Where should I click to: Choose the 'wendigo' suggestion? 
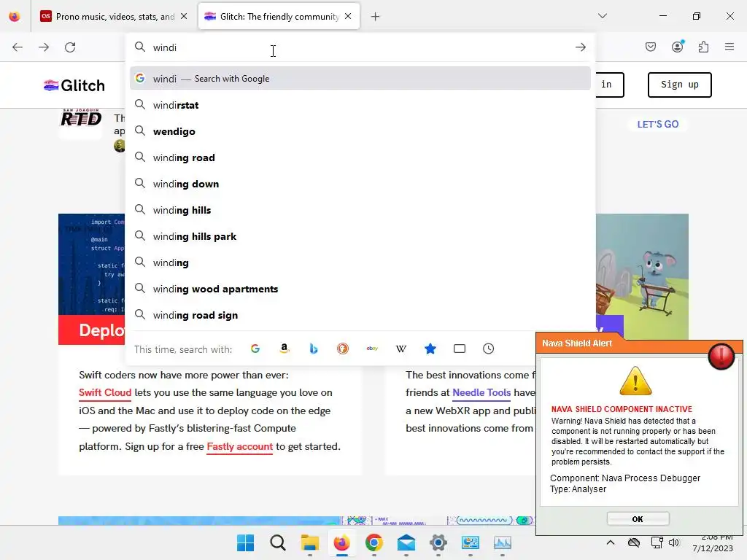[360, 131]
